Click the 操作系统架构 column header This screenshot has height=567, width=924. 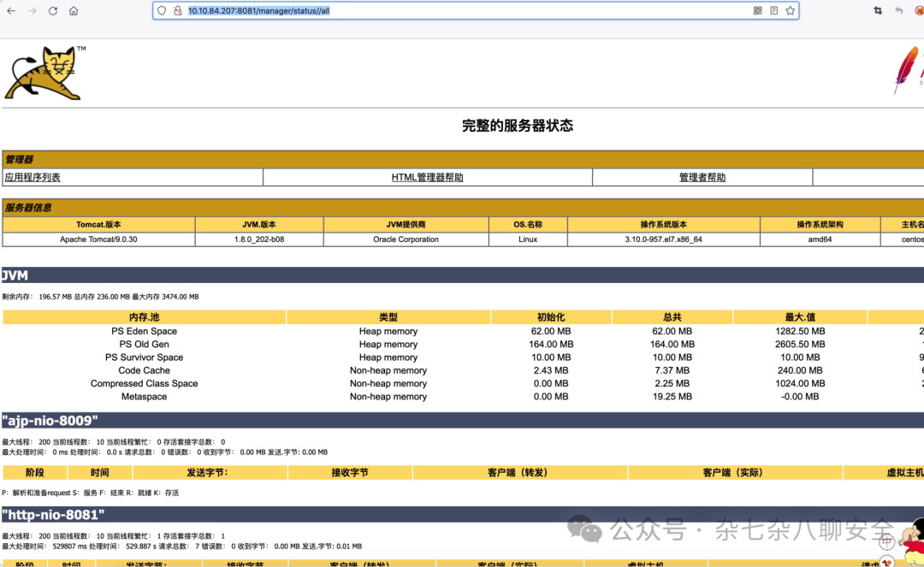click(820, 224)
